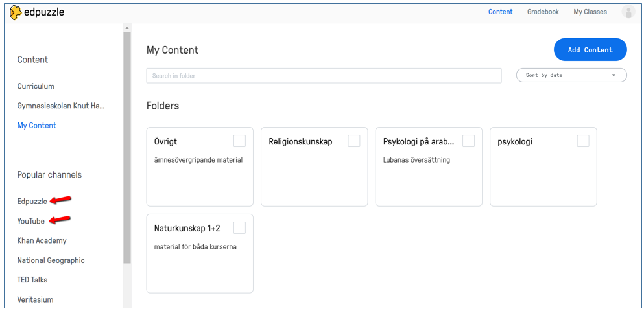Open the YouTube channel link
The height and width of the screenshot is (311, 644).
tap(31, 221)
